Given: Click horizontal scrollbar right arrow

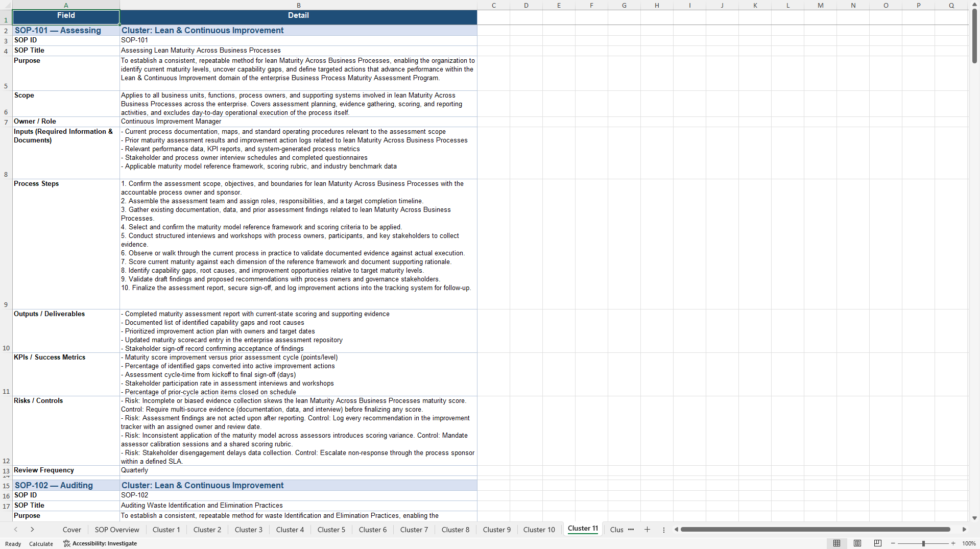Looking at the screenshot, I should click(964, 530).
